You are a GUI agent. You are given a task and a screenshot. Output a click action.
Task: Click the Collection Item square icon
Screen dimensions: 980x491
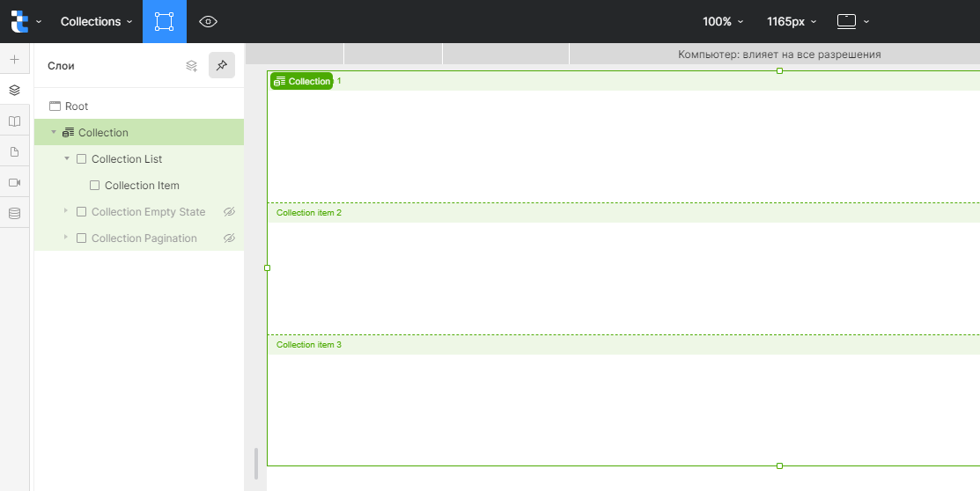[94, 186]
